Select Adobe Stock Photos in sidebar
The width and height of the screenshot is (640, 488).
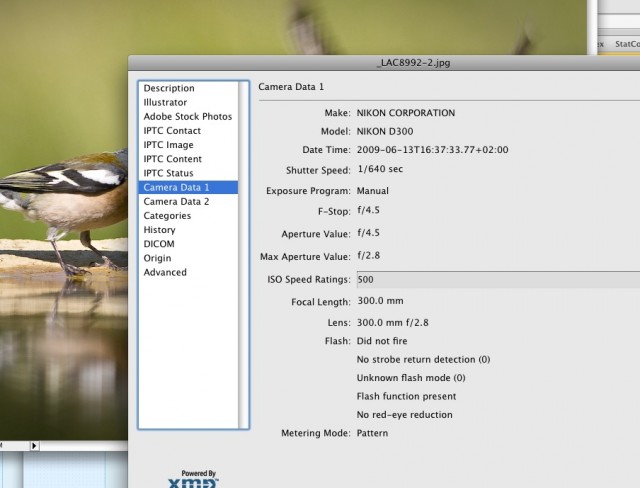click(187, 117)
